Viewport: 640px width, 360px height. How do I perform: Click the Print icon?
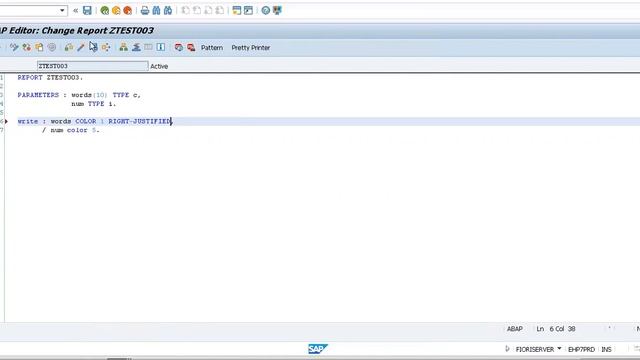(x=145, y=11)
